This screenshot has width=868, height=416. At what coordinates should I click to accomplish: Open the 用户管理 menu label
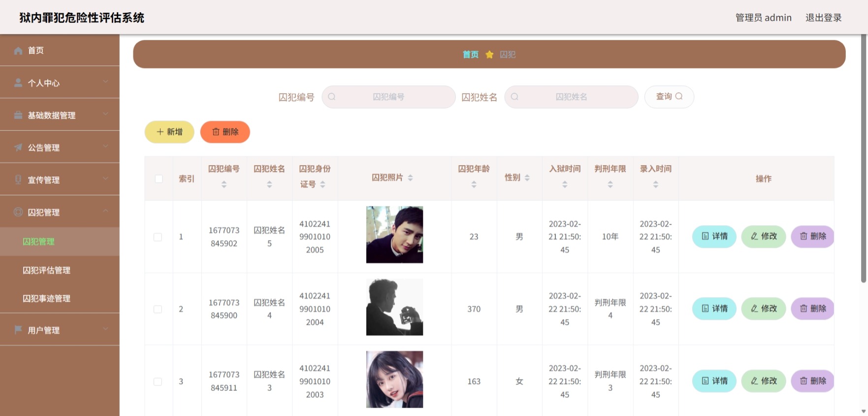[x=44, y=330]
